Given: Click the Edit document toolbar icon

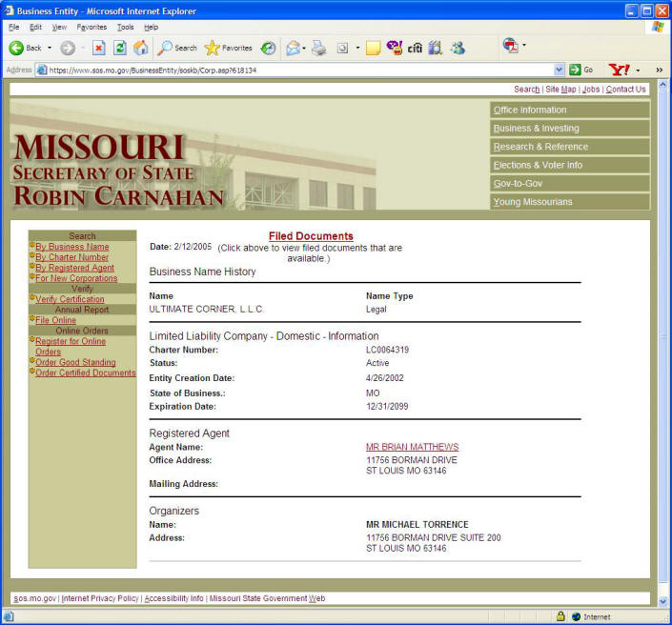Looking at the screenshot, I should point(342,48).
